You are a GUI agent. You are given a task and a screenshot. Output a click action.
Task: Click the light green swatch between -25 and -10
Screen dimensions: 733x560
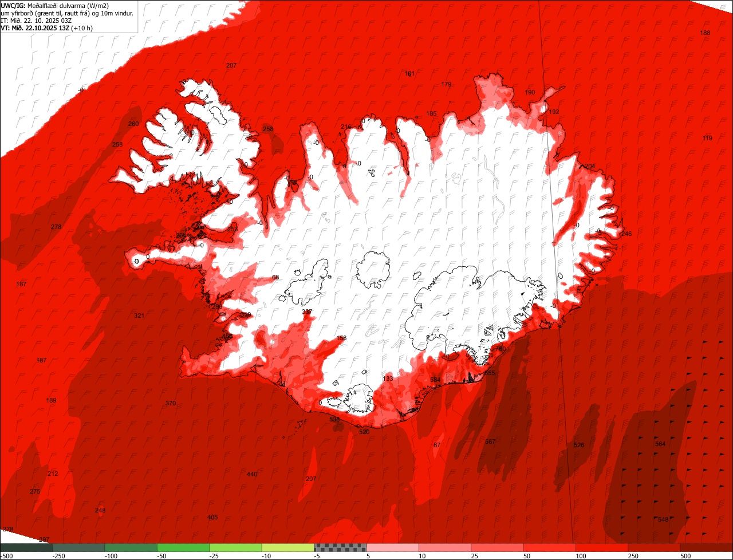click(x=235, y=547)
